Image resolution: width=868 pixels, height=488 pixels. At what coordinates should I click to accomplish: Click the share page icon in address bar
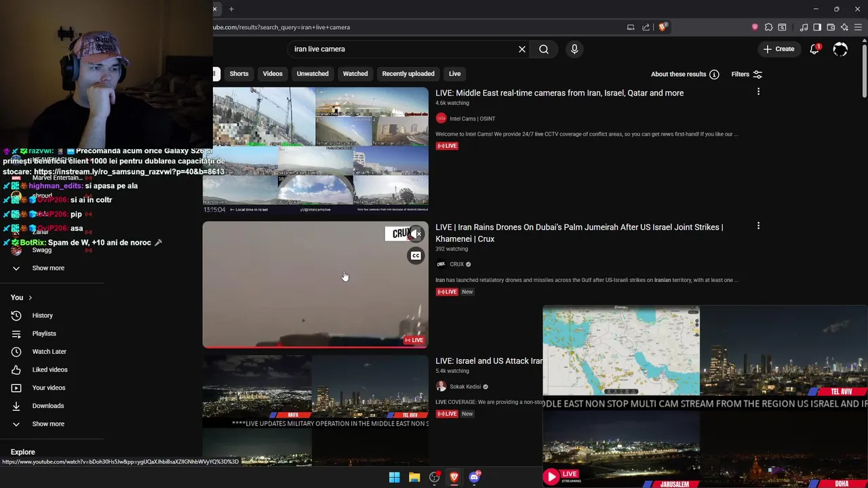646,27
